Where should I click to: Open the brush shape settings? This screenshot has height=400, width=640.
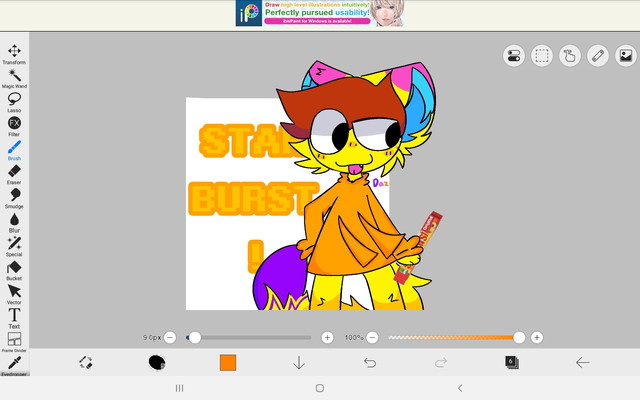pyautogui.click(x=157, y=362)
